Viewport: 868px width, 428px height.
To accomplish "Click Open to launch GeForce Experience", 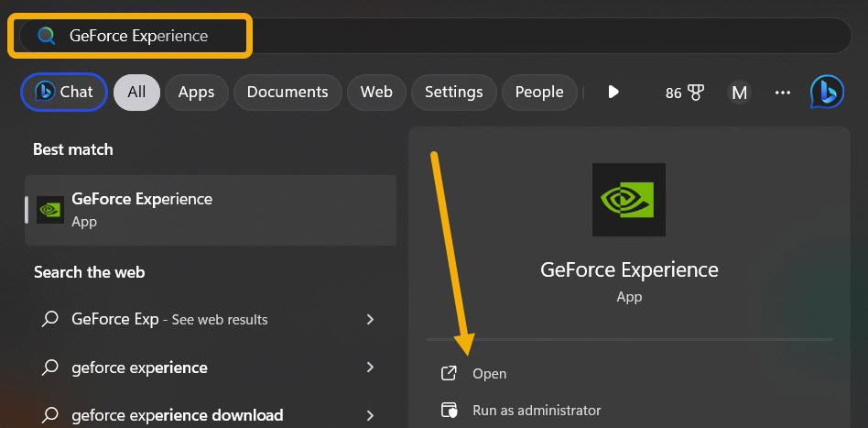I will (x=489, y=373).
